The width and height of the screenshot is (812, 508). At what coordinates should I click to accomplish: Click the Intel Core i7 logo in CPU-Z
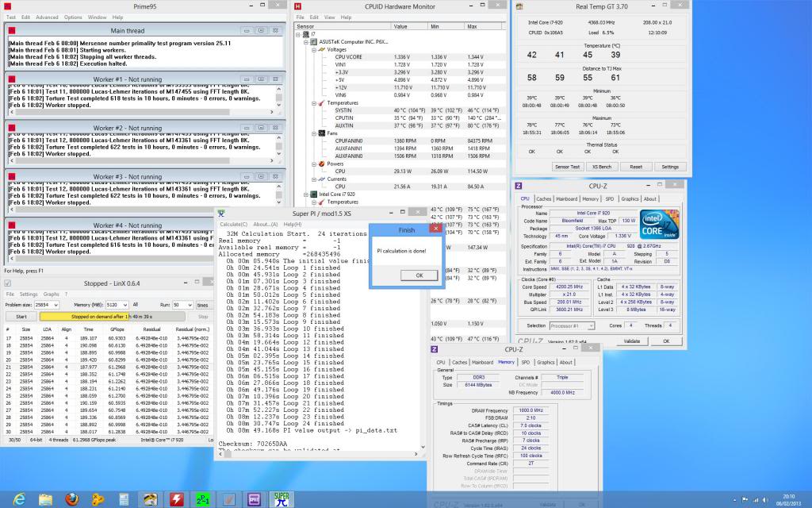[659, 224]
